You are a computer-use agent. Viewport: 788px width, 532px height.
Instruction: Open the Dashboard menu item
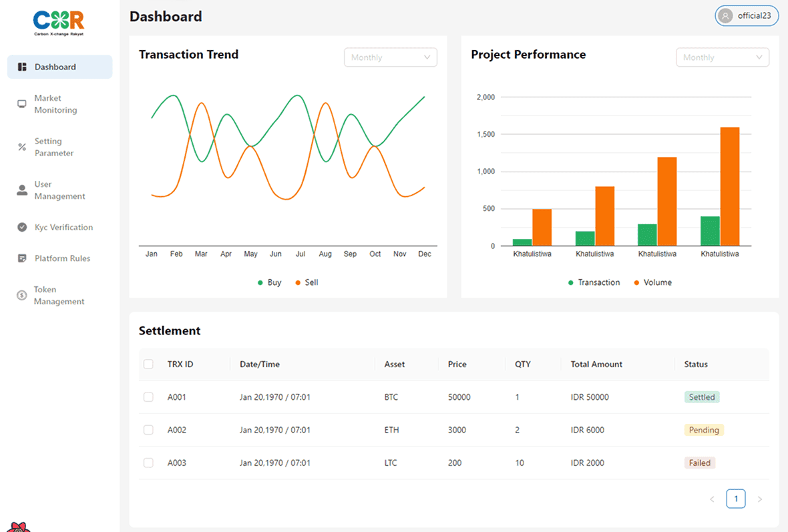click(x=60, y=67)
